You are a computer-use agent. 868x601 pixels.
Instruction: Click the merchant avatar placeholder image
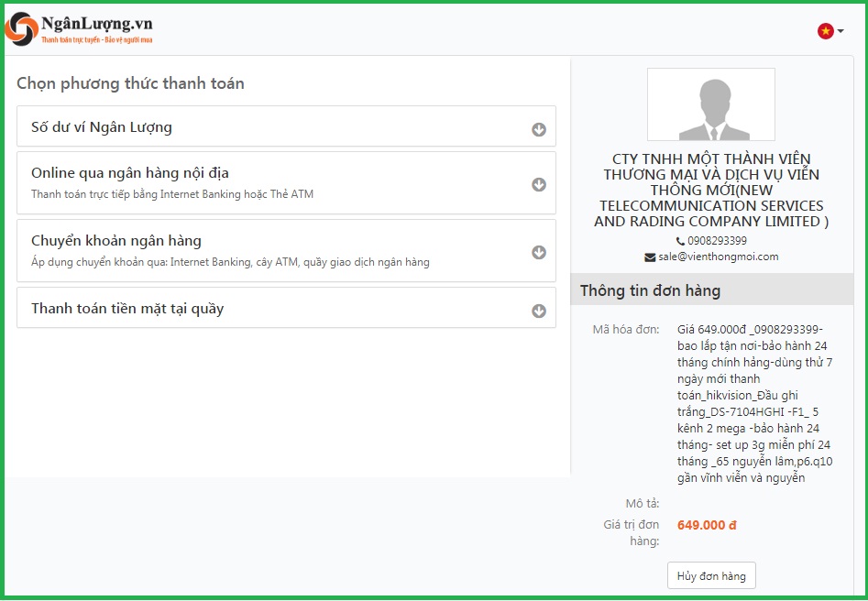coord(710,104)
